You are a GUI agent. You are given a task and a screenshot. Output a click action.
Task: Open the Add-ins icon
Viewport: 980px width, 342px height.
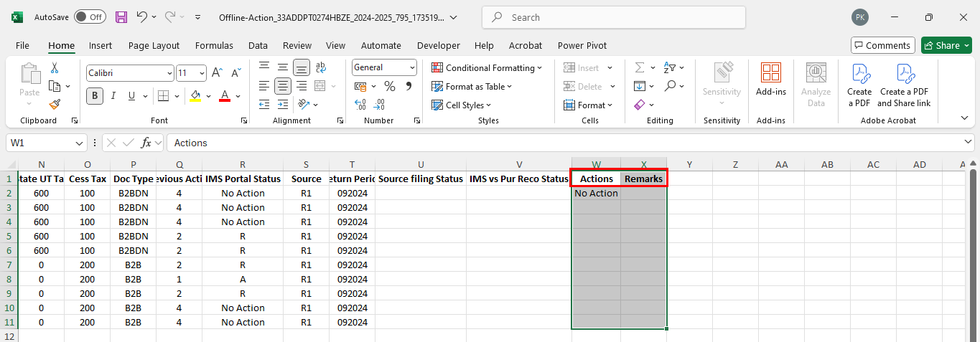coord(770,80)
